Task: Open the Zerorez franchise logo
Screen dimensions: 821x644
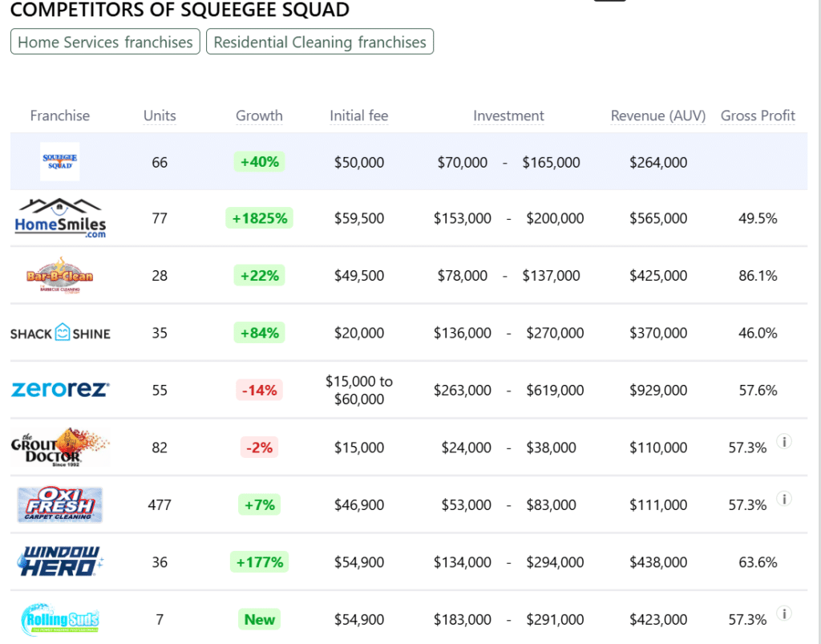Action: tap(59, 390)
